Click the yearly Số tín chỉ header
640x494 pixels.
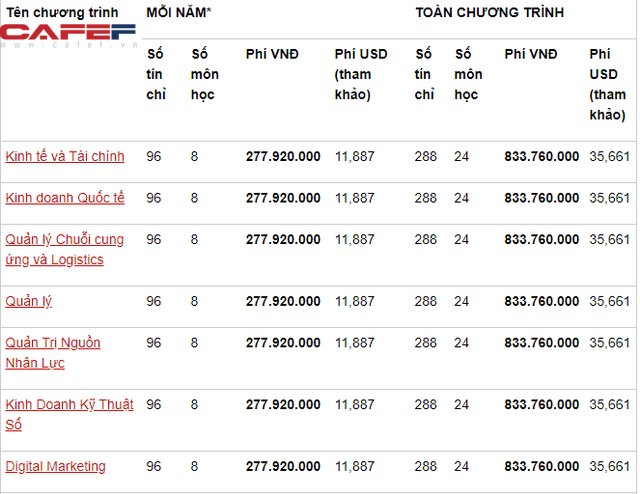[x=156, y=74]
